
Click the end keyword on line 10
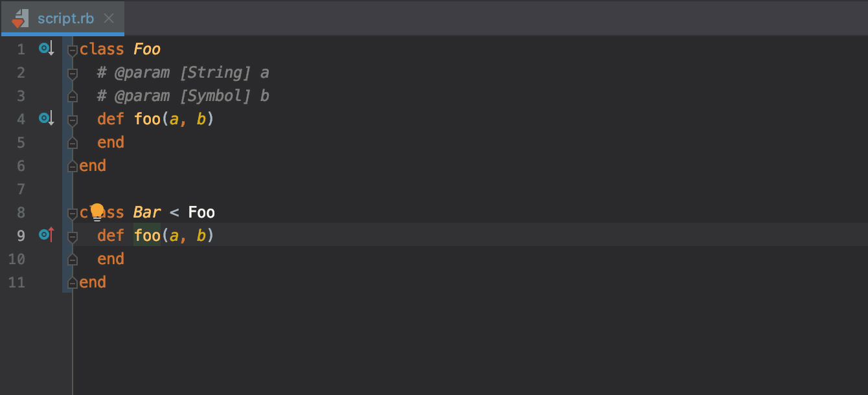click(x=111, y=259)
